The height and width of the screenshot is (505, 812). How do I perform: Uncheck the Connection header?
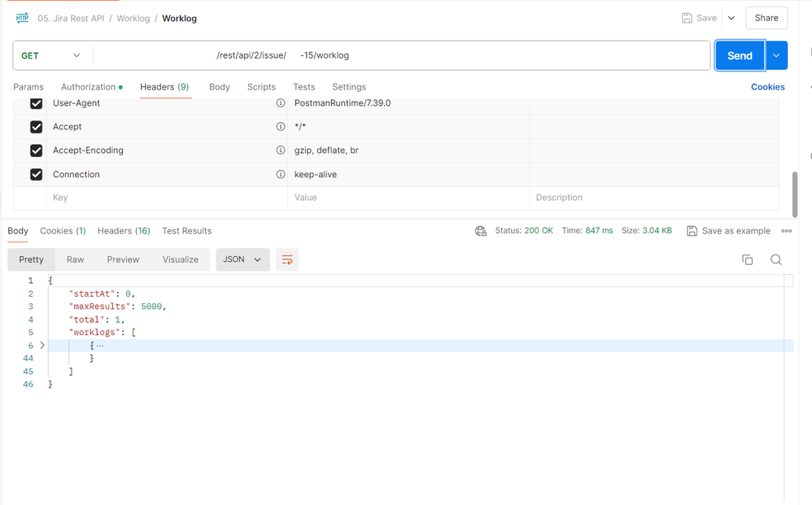[36, 174]
